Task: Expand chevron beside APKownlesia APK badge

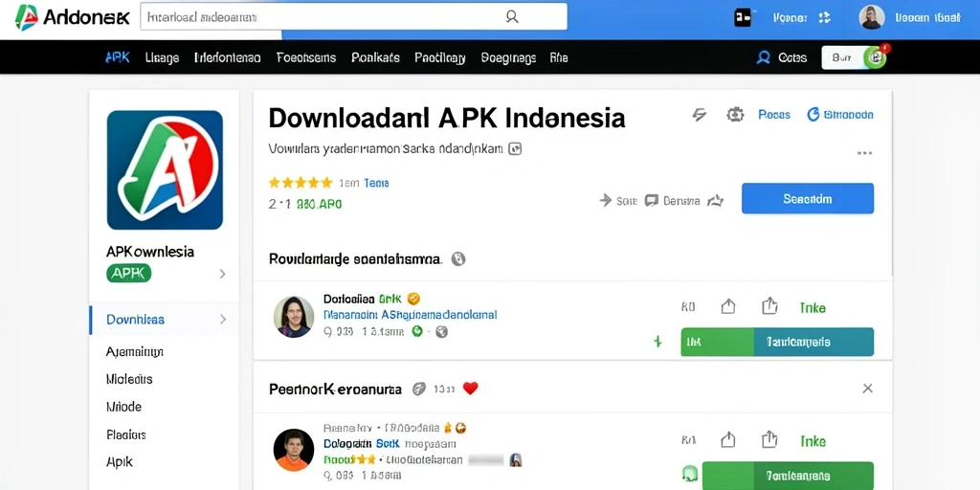Action: coord(222,274)
